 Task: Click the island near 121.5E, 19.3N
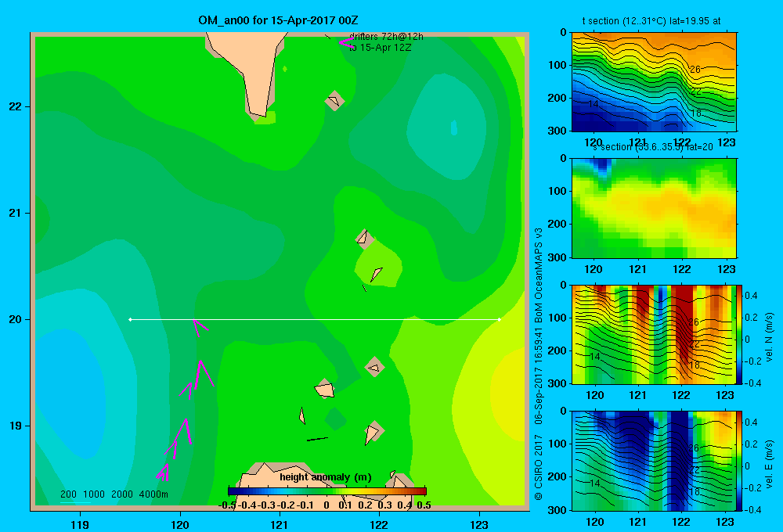pyautogui.click(x=324, y=389)
